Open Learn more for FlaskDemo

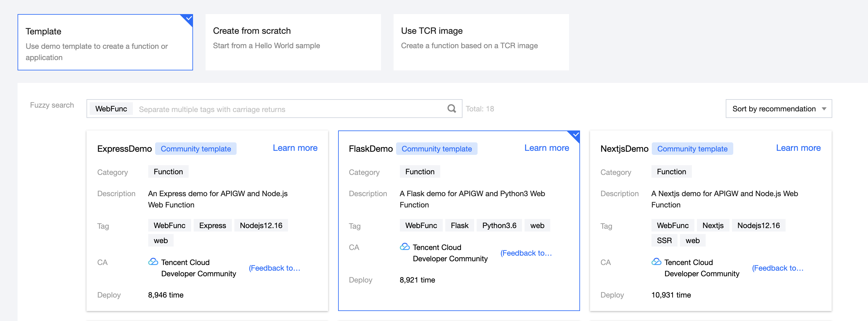pos(546,148)
